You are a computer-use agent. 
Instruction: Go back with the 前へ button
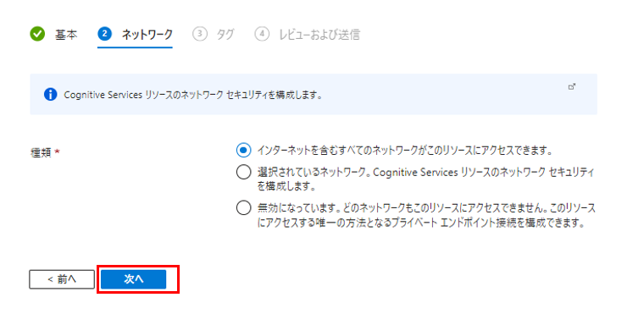pos(62,279)
